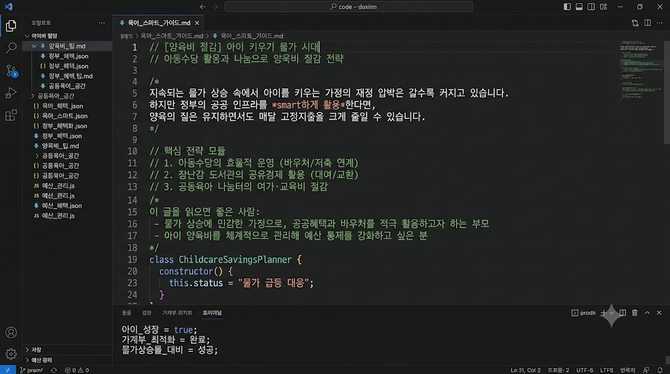Click on line 19 class ChildcareSavingsPlanner
The image size is (670, 374).
coord(226,259)
